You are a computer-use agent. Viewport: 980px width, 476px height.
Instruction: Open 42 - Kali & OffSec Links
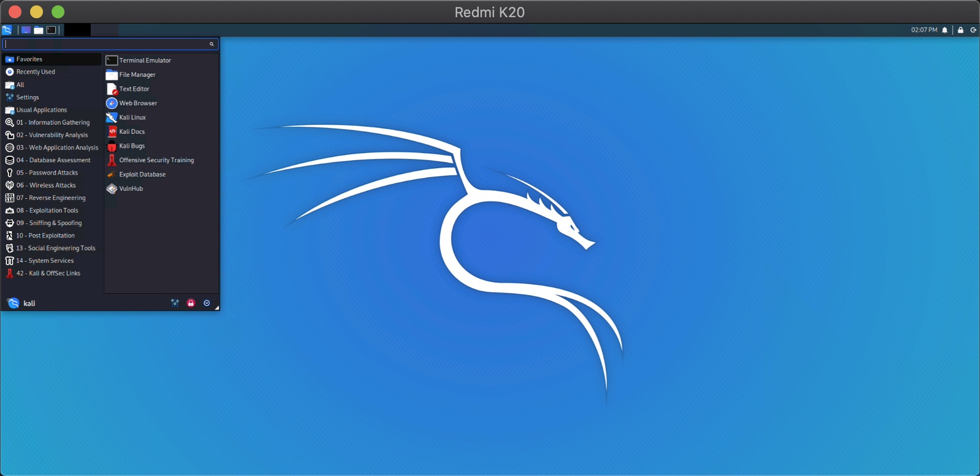(52, 273)
